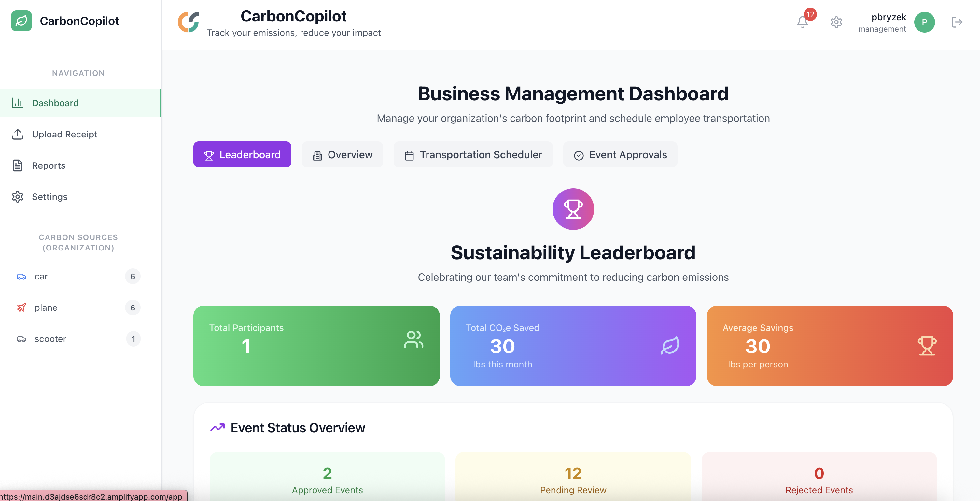The width and height of the screenshot is (980, 501).
Task: Open Settings from sidebar navigation
Action: 49,197
